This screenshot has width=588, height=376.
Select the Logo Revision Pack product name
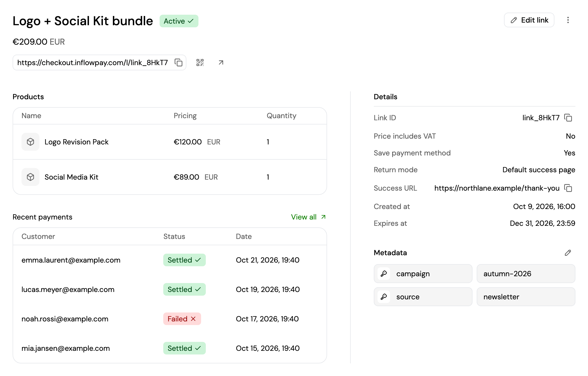pos(76,142)
